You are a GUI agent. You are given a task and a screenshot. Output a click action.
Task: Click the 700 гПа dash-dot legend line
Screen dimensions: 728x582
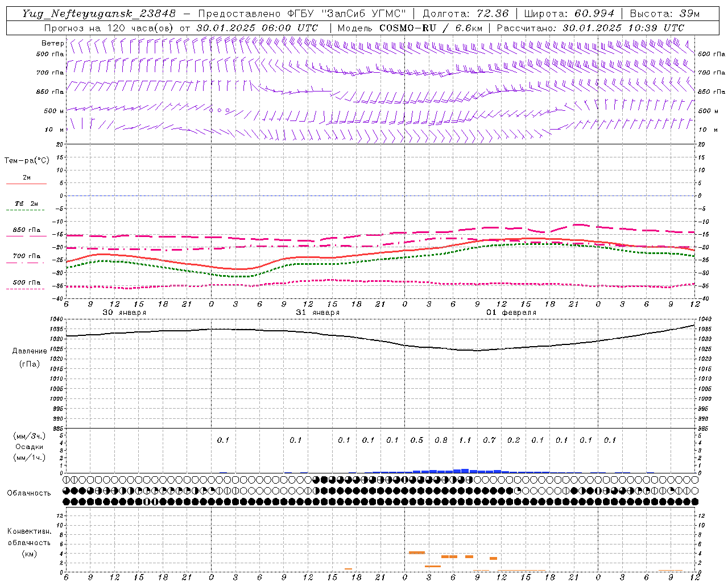point(26,262)
